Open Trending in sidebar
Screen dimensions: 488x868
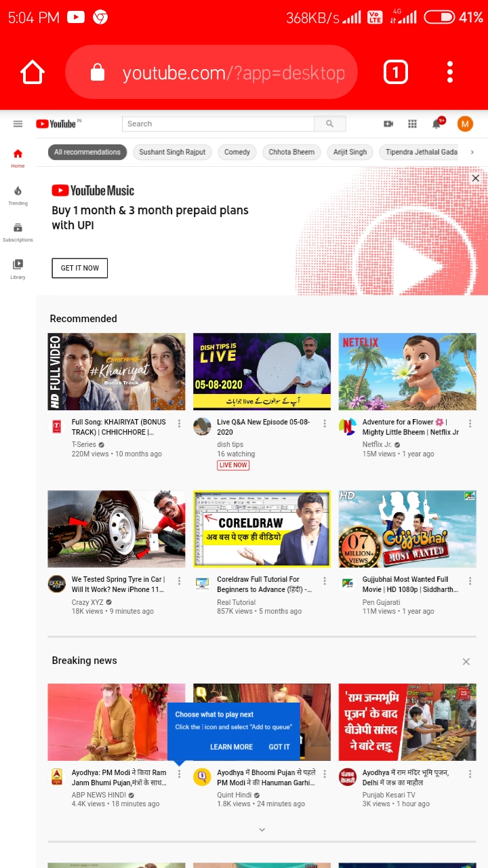[x=18, y=196]
